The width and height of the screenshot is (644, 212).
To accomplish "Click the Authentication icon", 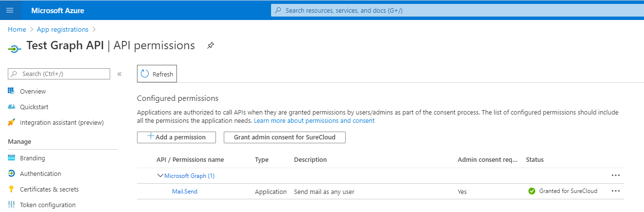I will pos(11,173).
